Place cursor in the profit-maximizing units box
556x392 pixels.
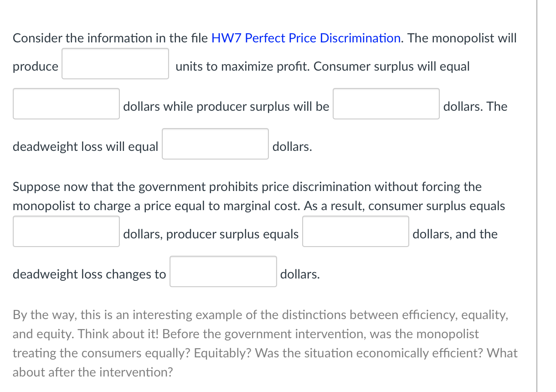115,63
